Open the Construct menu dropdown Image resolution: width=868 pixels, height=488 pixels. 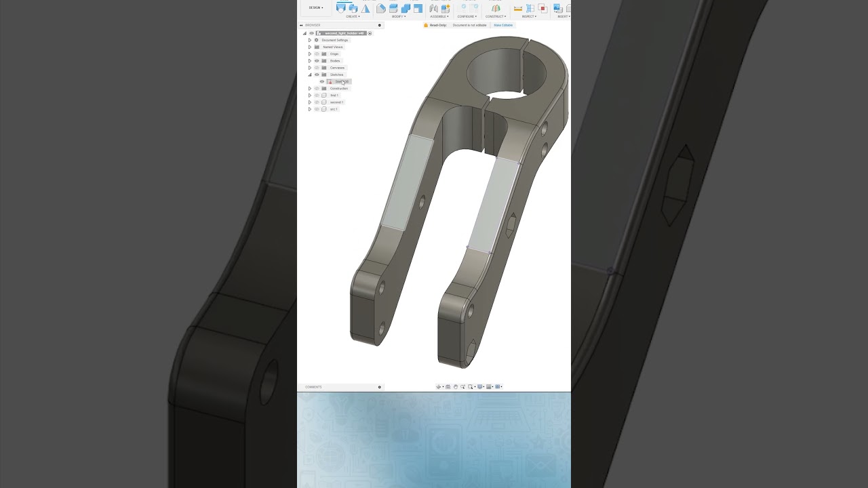pyautogui.click(x=496, y=16)
